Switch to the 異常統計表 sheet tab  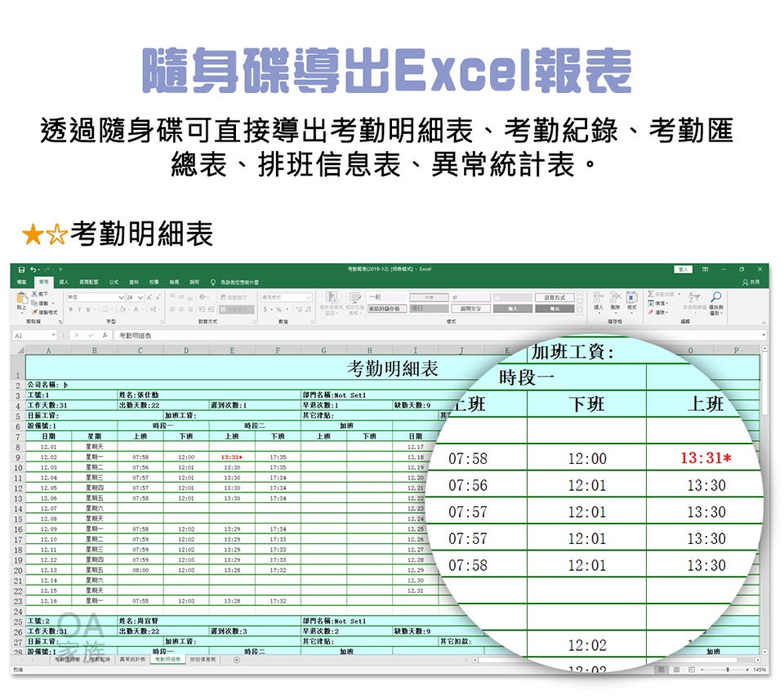point(131,658)
